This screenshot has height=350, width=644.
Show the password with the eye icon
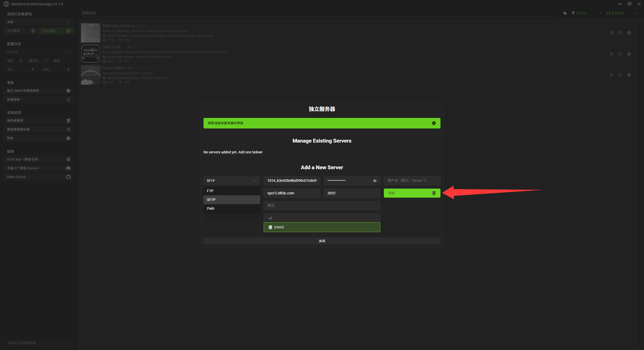click(375, 181)
